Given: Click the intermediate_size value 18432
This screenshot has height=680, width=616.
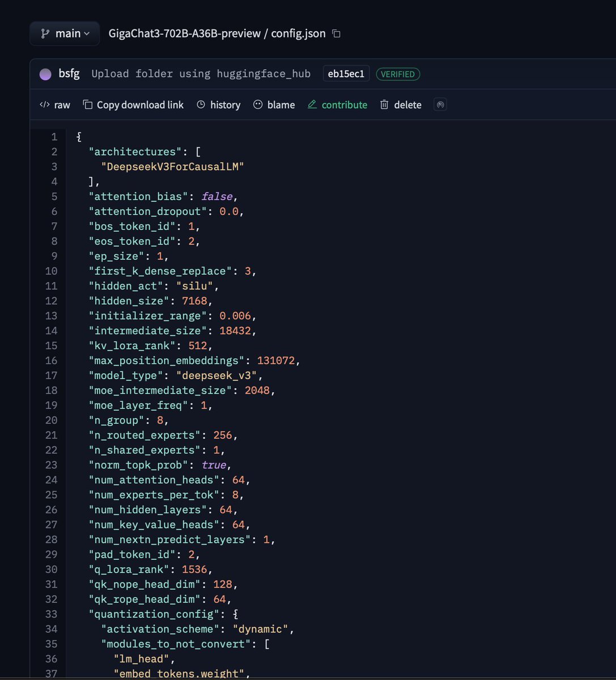Looking at the screenshot, I should tap(235, 330).
